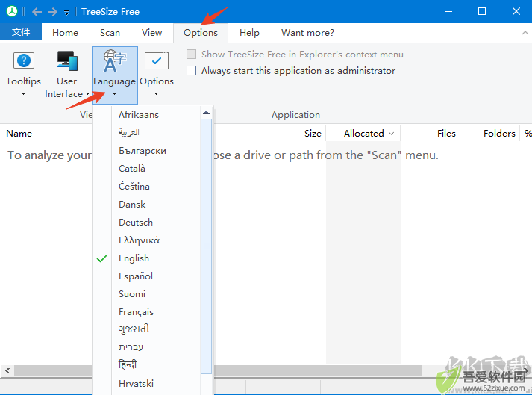Minimize the TreeSize Free window
Viewport: 532px width, 395px height.
tap(448, 11)
